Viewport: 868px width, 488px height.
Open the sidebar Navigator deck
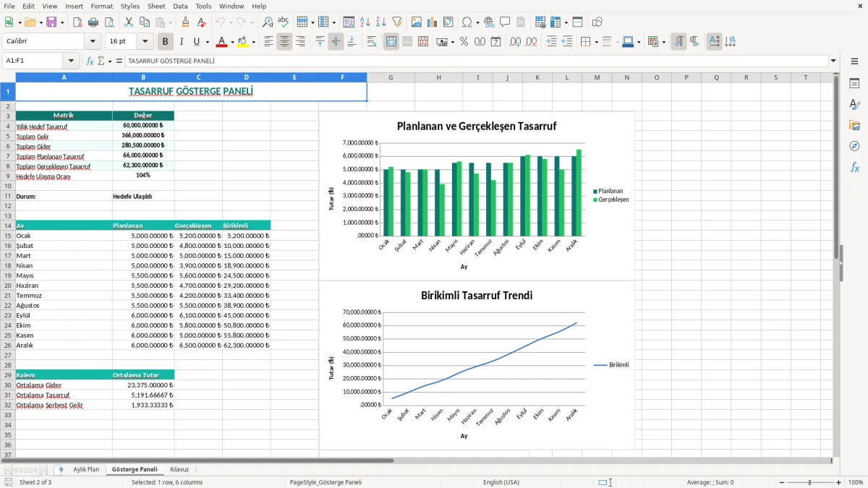tap(854, 147)
